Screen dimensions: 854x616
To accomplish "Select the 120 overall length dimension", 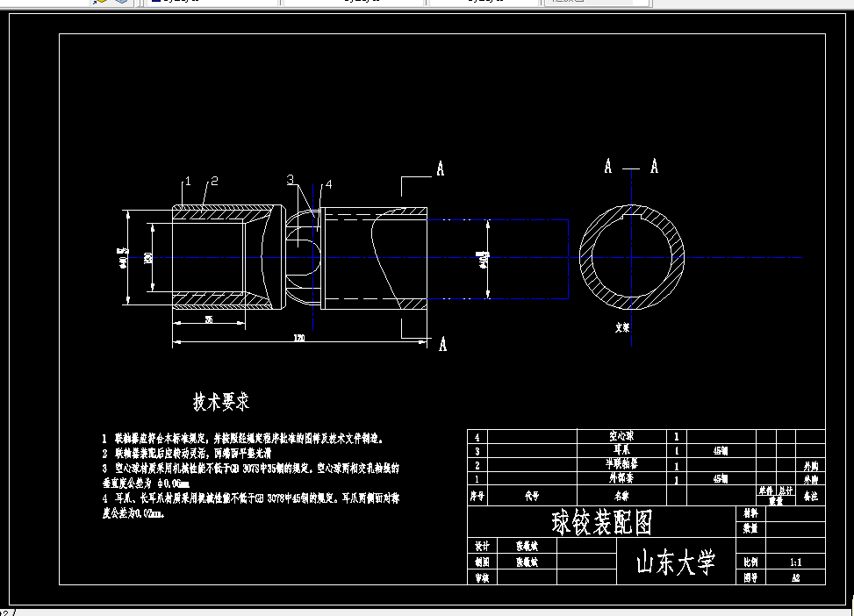I will (x=299, y=338).
